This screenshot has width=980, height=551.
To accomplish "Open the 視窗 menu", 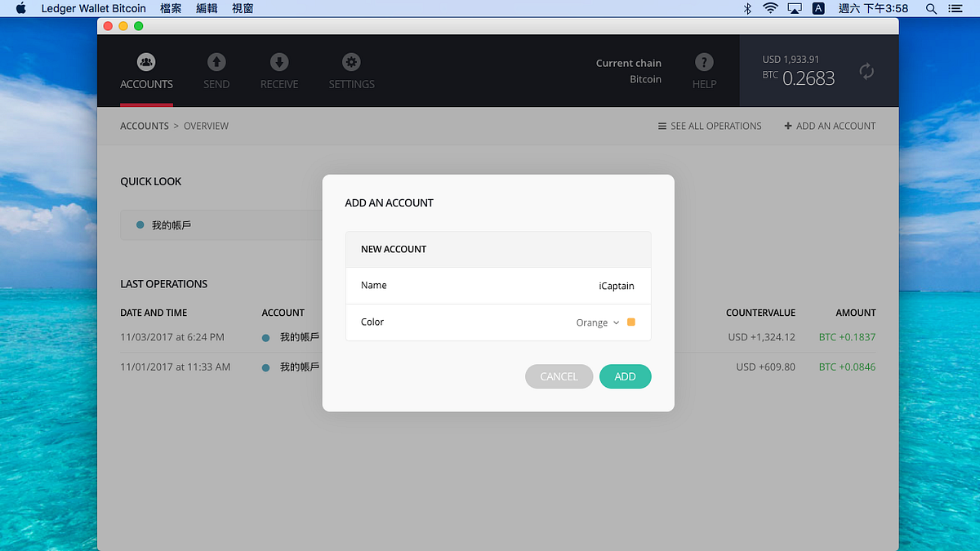I will (x=243, y=8).
